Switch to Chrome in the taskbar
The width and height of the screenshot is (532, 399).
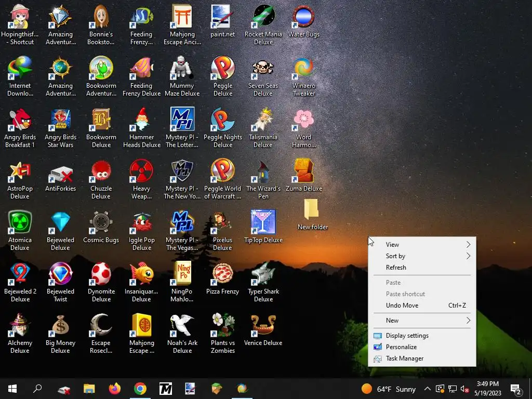[x=140, y=389]
